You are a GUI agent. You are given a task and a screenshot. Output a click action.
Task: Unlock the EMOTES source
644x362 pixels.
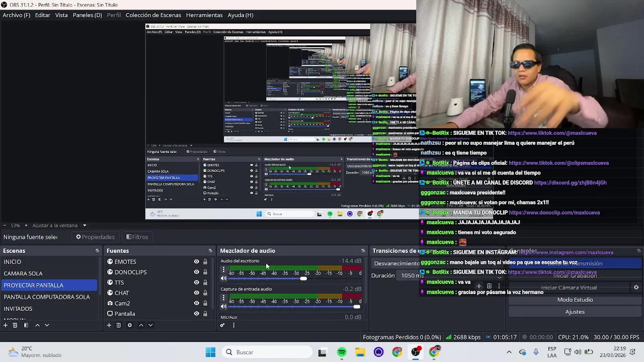click(205, 261)
